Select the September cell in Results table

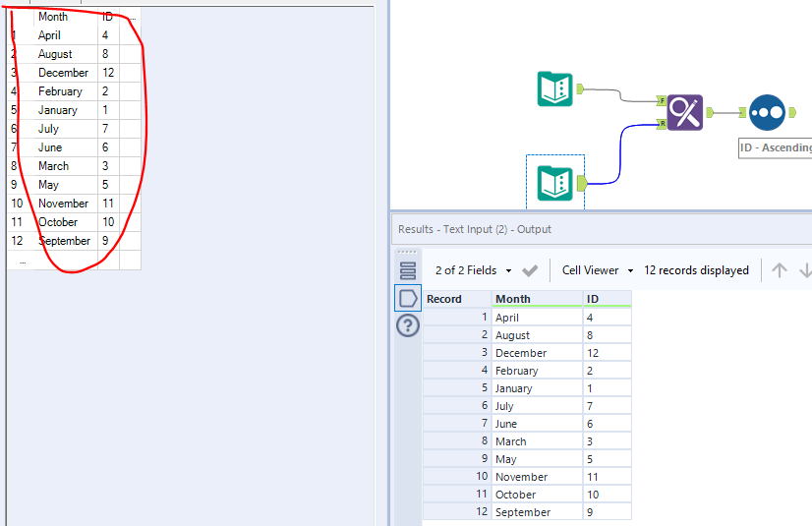coord(537,512)
